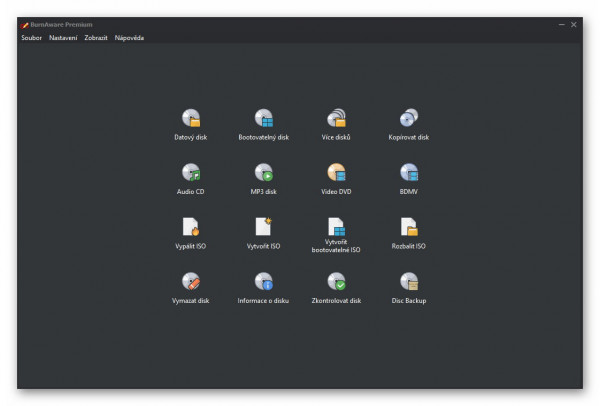Click the Vypálit ISO icon
Image resolution: width=600 pixels, height=406 pixels.
tap(190, 227)
